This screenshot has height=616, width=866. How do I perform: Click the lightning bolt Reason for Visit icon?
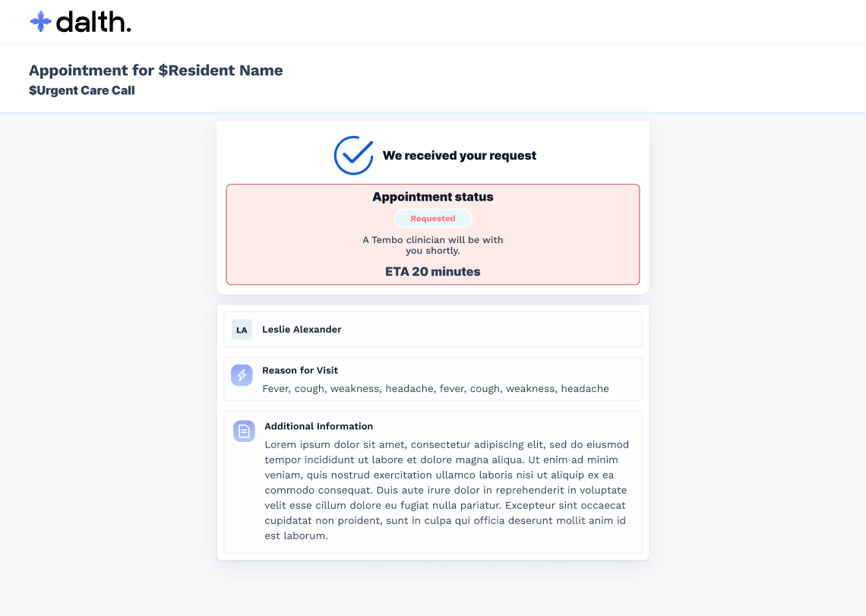pyautogui.click(x=242, y=375)
